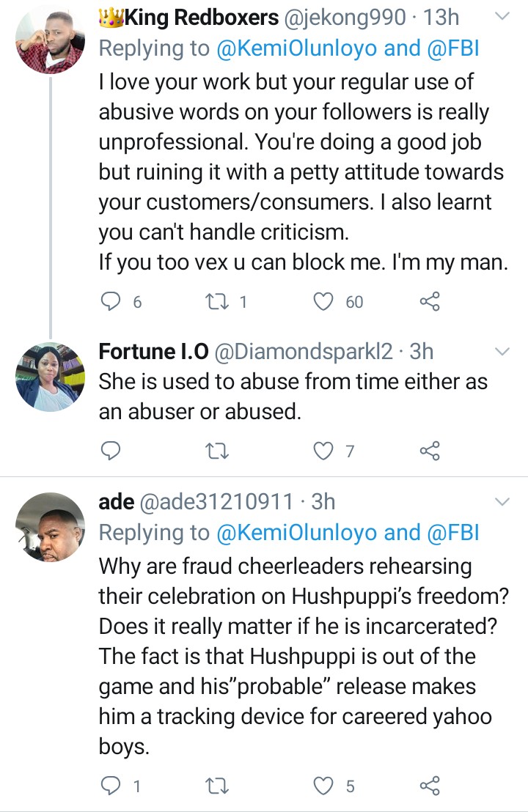Share ade's tweet about Hushpuppi
The image size is (528, 812).
[429, 786]
